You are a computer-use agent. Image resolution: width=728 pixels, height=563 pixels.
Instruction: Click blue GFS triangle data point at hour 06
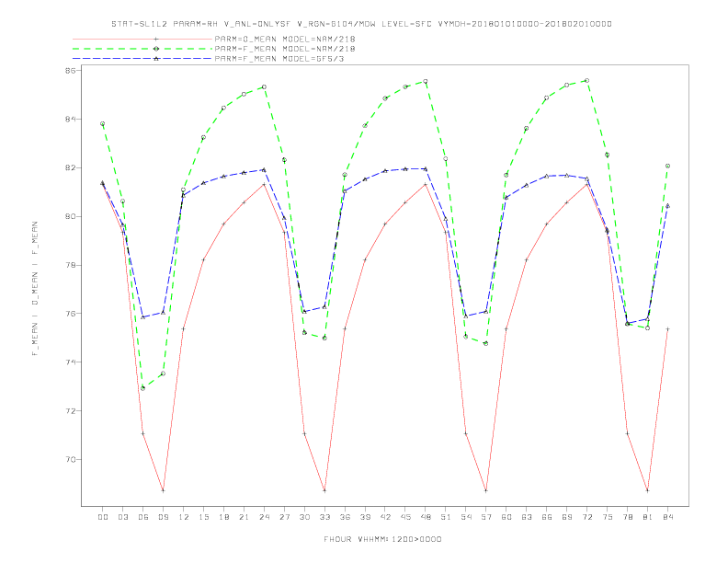[x=143, y=316]
